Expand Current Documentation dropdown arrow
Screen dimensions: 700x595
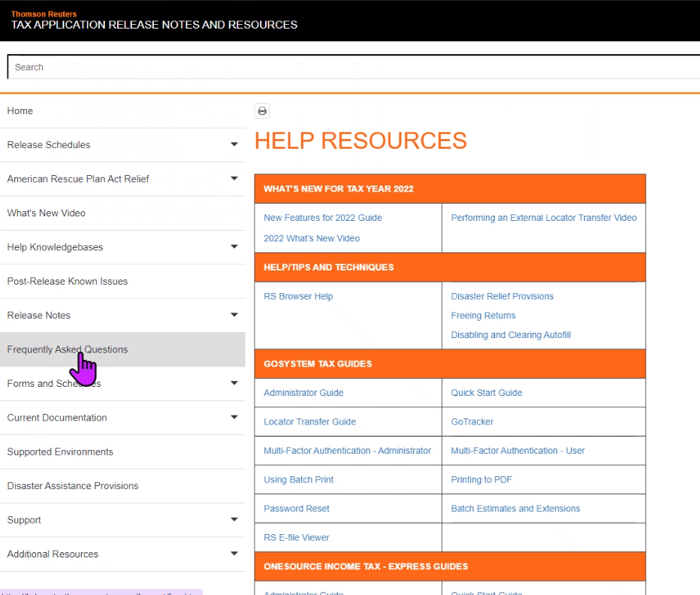pyautogui.click(x=234, y=417)
